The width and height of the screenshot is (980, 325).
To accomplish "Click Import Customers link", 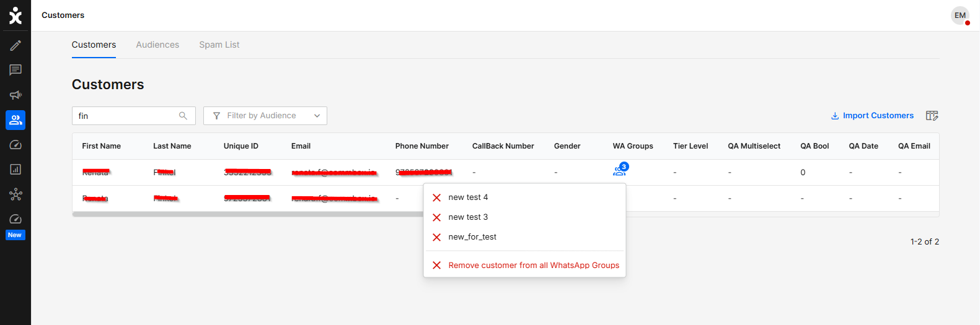I will point(872,116).
